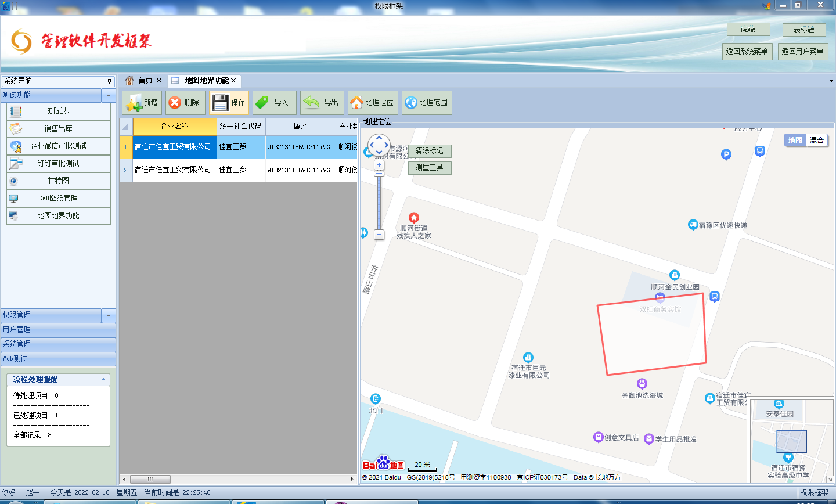Click the grid horizontal scrollbar thumb
Screen dimensions: 836x504
[x=150, y=479]
